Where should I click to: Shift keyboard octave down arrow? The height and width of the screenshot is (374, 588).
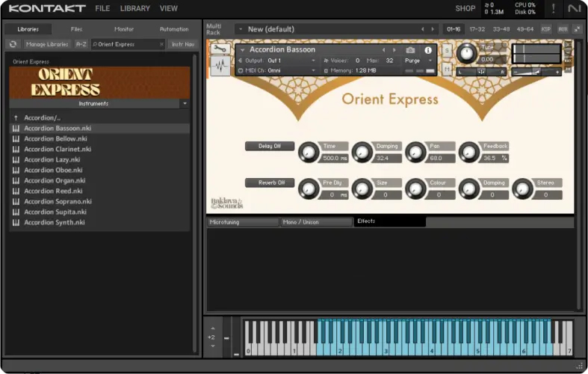213,346
